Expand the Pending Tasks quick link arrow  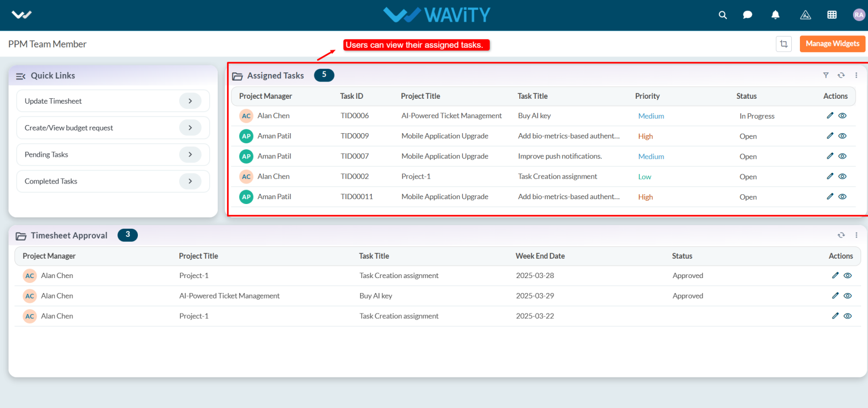pos(190,155)
